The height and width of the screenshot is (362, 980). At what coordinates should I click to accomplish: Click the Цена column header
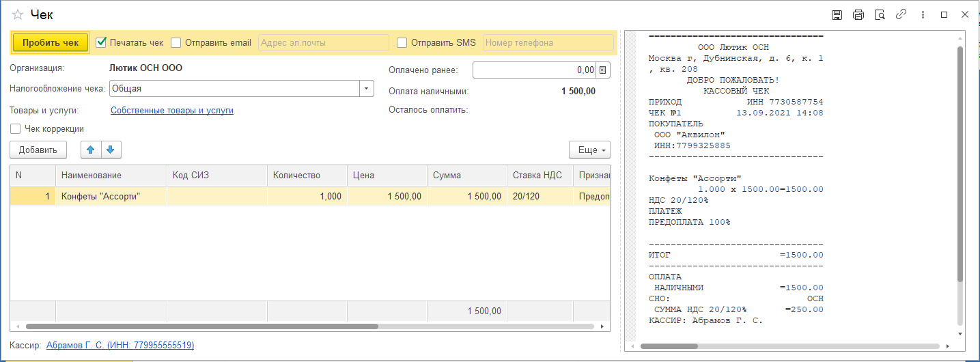[387, 175]
